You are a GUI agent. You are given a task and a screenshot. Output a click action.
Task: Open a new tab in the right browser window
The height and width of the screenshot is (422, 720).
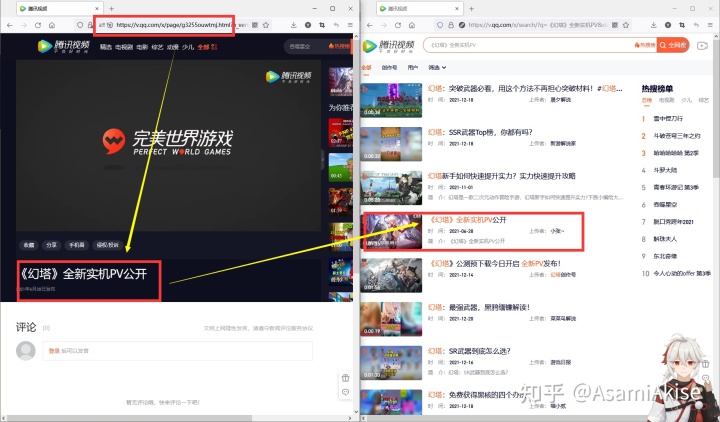pos(471,8)
